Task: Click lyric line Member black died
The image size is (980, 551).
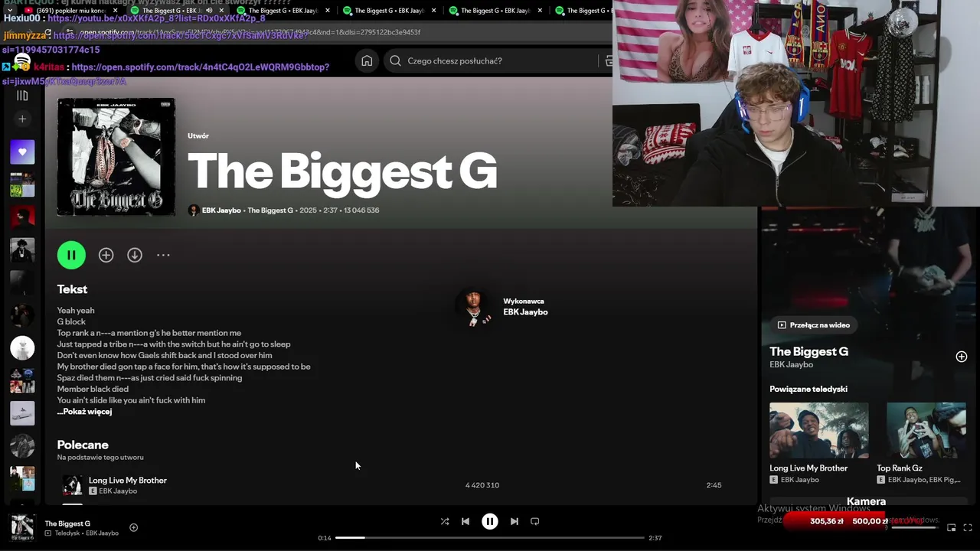Action: pos(93,390)
